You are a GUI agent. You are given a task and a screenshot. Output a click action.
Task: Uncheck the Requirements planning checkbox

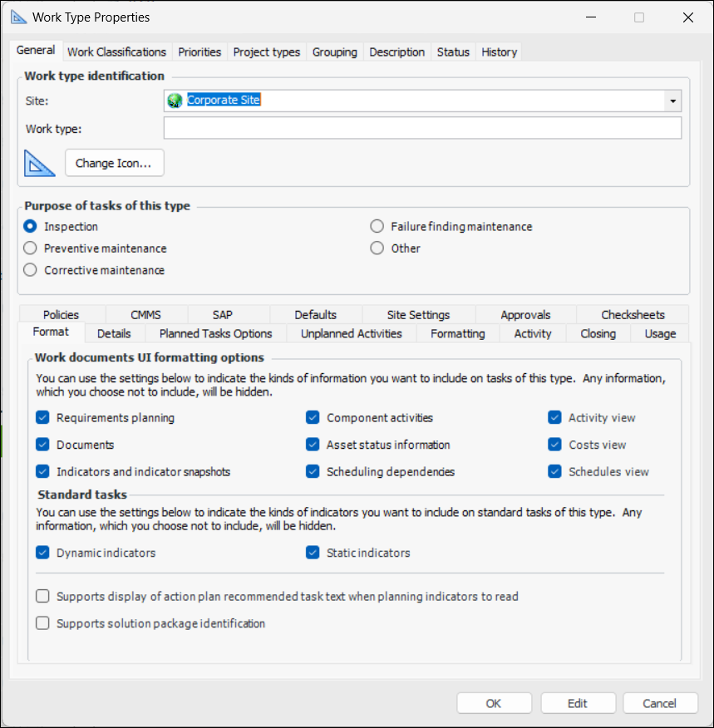[x=43, y=418]
